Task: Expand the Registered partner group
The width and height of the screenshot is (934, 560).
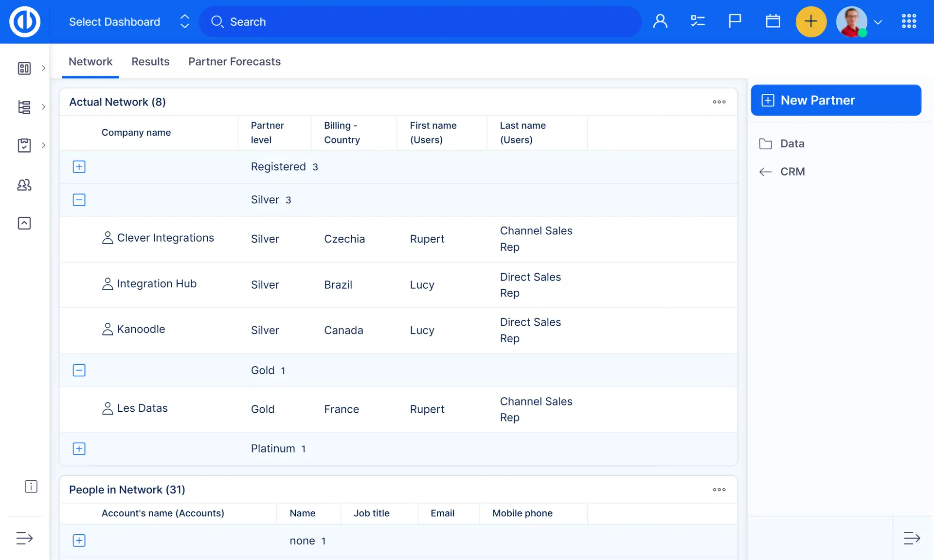Action: (x=79, y=167)
